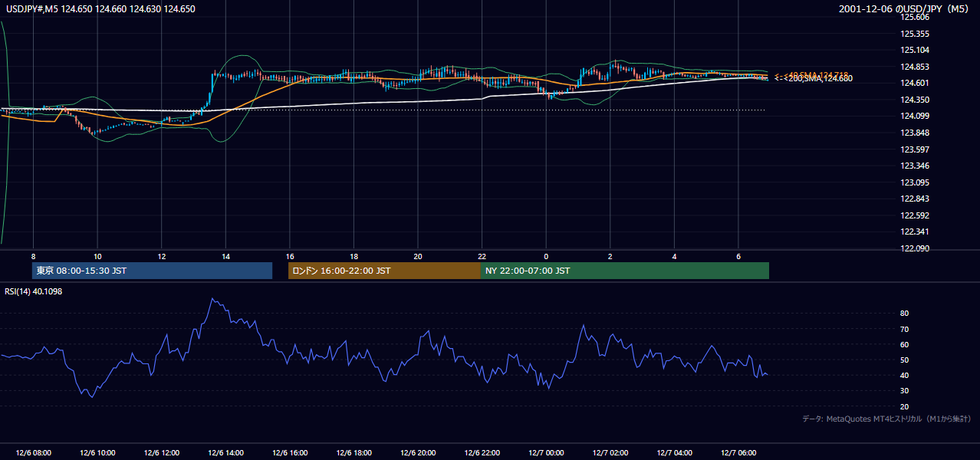Click the RSI scale value 50
This screenshot has height=460, width=980.
click(x=904, y=360)
